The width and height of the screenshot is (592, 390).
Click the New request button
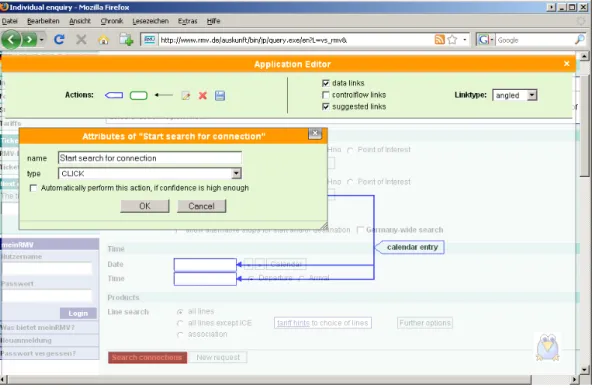(x=218, y=357)
